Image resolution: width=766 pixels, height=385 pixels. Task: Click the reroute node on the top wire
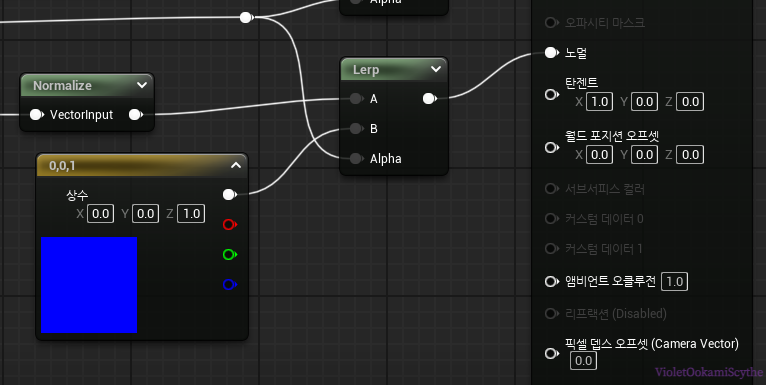pyautogui.click(x=247, y=18)
